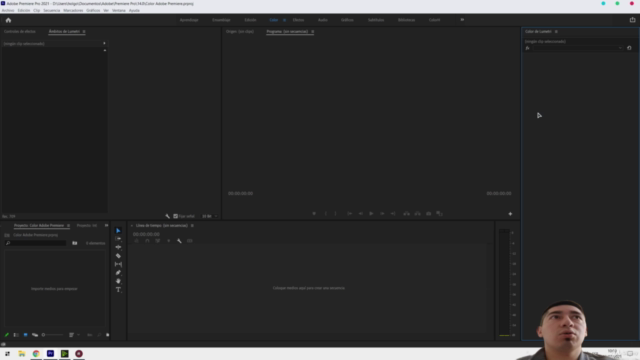This screenshot has width=640, height=360.
Task: Click the Extract button in program monitor
Action: [418, 214]
